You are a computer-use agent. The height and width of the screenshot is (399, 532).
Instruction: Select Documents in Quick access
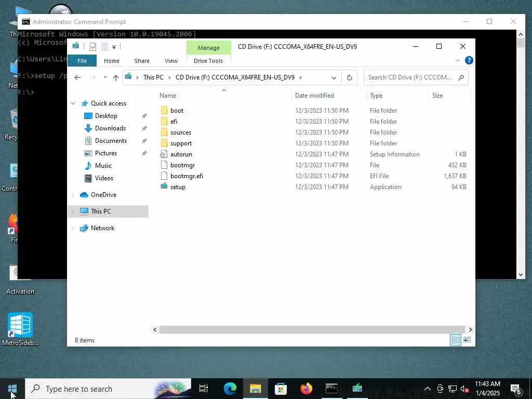111,141
